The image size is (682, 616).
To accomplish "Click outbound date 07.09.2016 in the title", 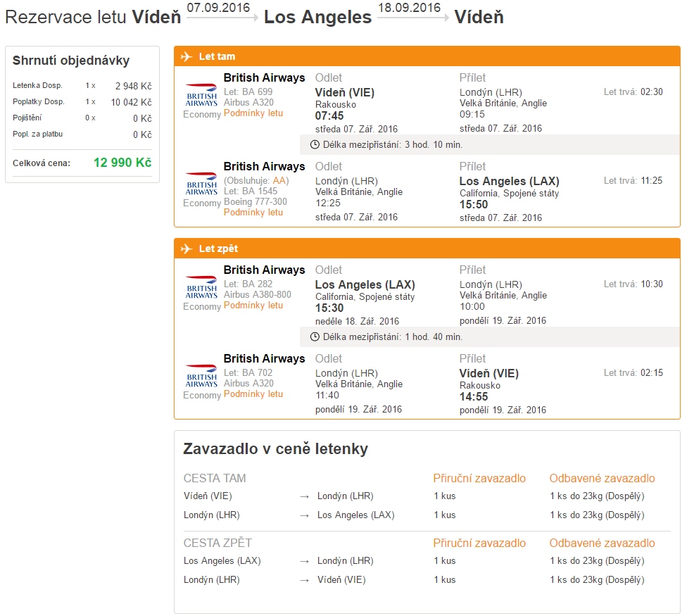I will click(218, 8).
